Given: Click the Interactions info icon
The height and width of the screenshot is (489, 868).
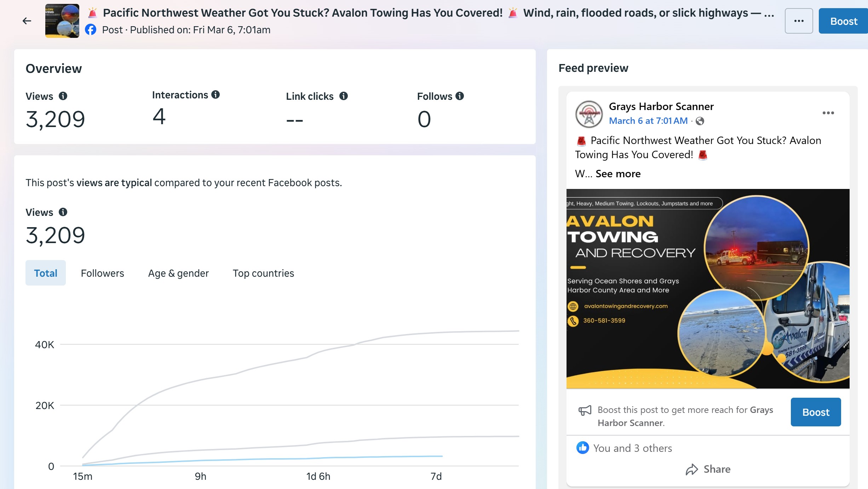Looking at the screenshot, I should tap(215, 94).
